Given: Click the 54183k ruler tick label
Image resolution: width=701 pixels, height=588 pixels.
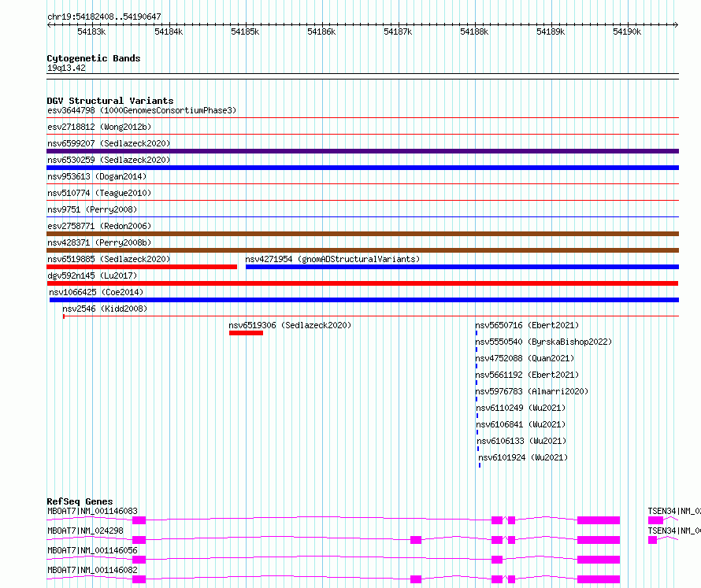Looking at the screenshot, I should click(x=91, y=31).
